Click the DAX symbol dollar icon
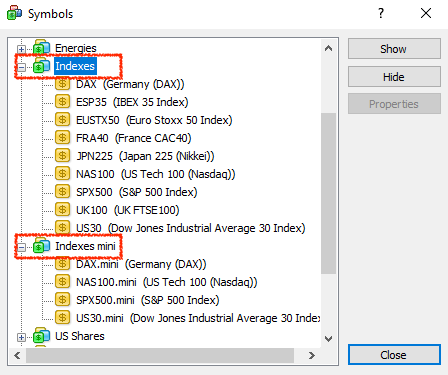The height and width of the screenshot is (375, 448). tap(62, 84)
